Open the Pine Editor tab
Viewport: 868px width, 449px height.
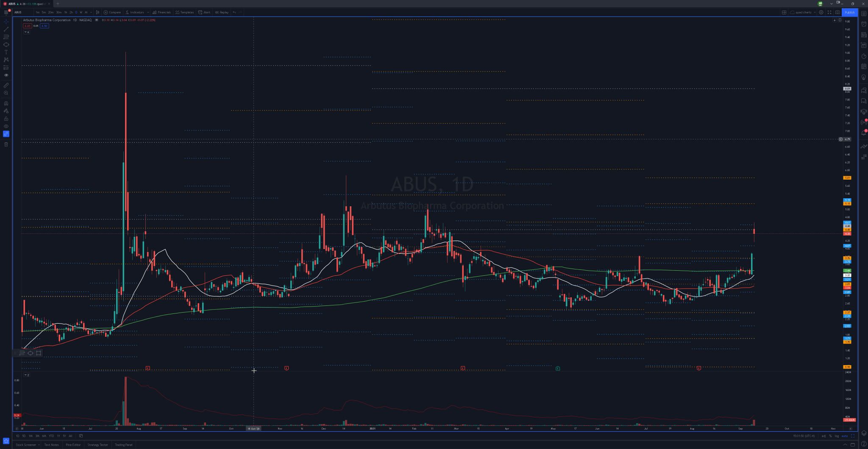pos(73,445)
